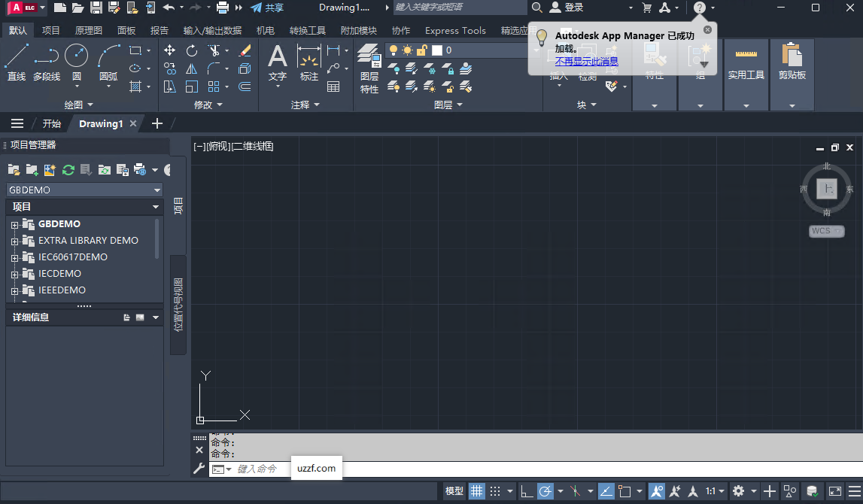Toggle the grid display in status bar
The height and width of the screenshot is (504, 863).
(477, 490)
